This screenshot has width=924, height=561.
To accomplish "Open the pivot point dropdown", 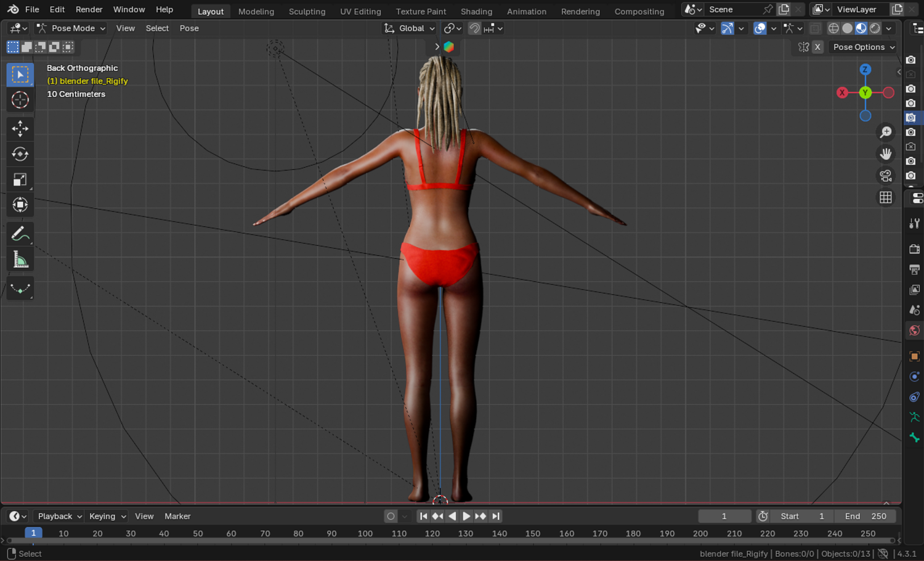I will coord(453,28).
